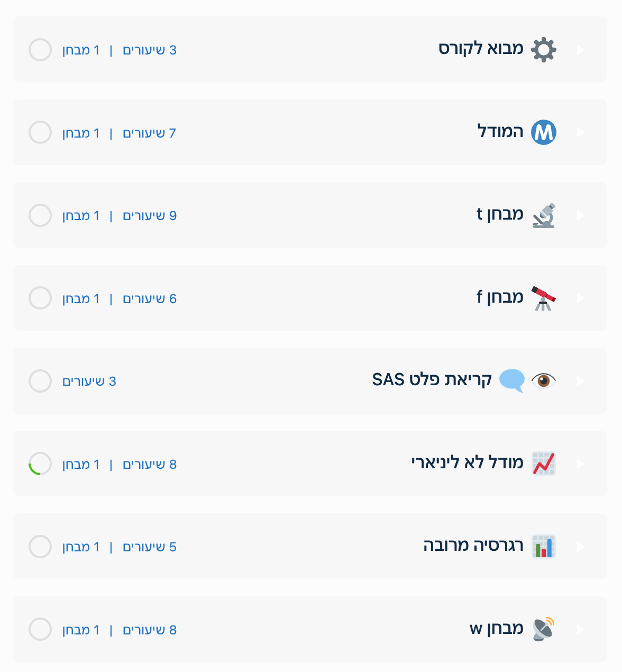The height and width of the screenshot is (672, 622).
Task: Click the microscope icon beside מבחן t
Action: pyautogui.click(x=544, y=215)
